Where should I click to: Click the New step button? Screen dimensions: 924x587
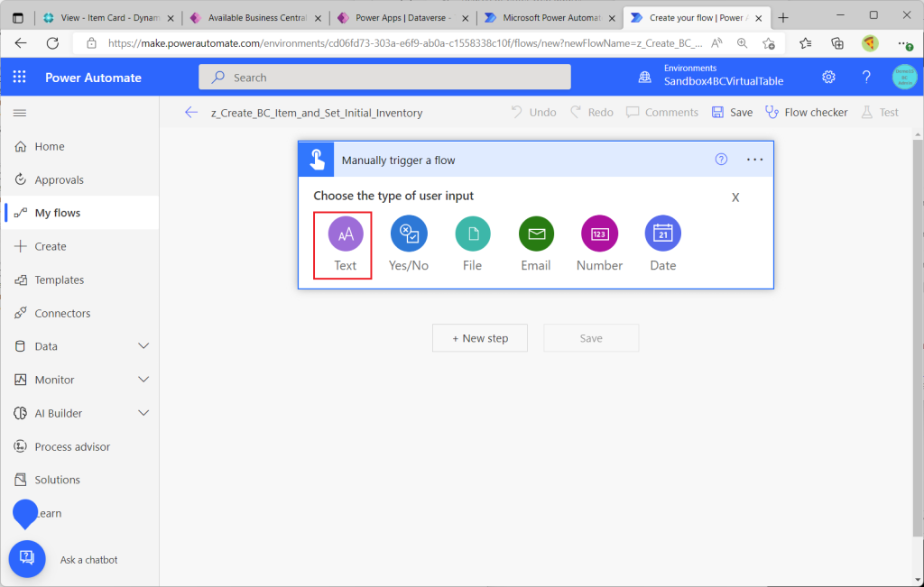coord(480,338)
